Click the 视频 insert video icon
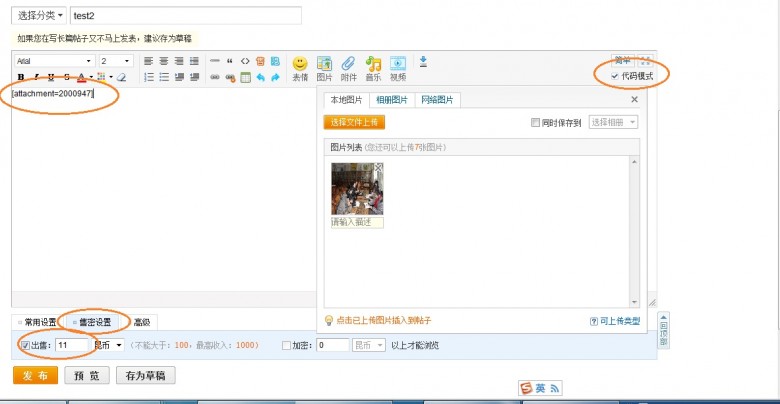This screenshot has height=404, width=780. 398,66
